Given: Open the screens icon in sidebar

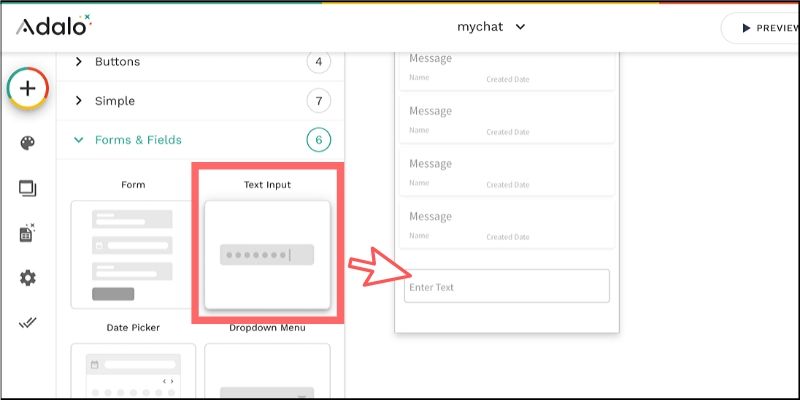Looking at the screenshot, I should pyautogui.click(x=28, y=189).
